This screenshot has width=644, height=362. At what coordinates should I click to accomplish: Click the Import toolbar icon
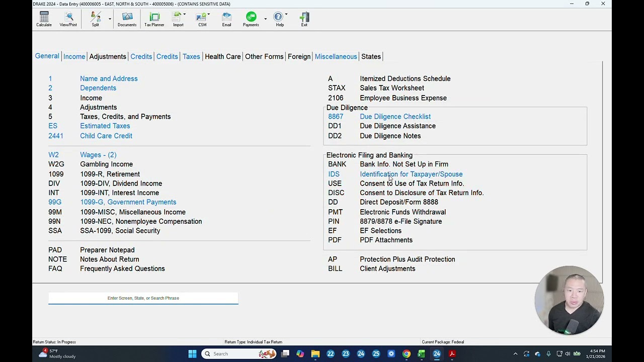point(178,19)
